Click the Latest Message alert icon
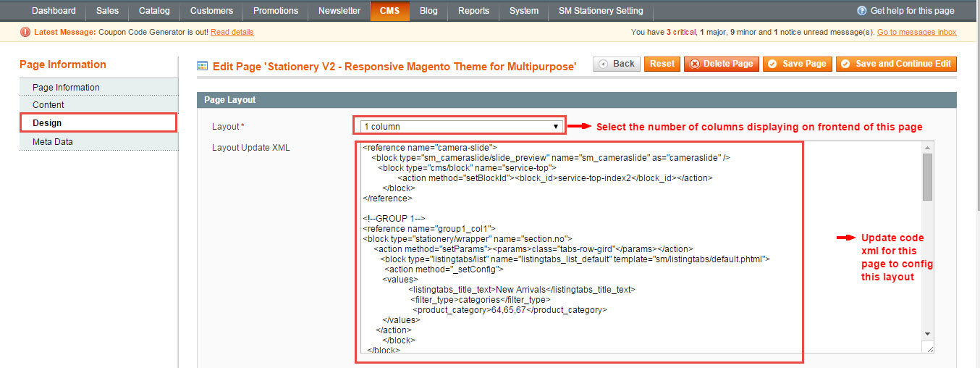 pos(26,32)
